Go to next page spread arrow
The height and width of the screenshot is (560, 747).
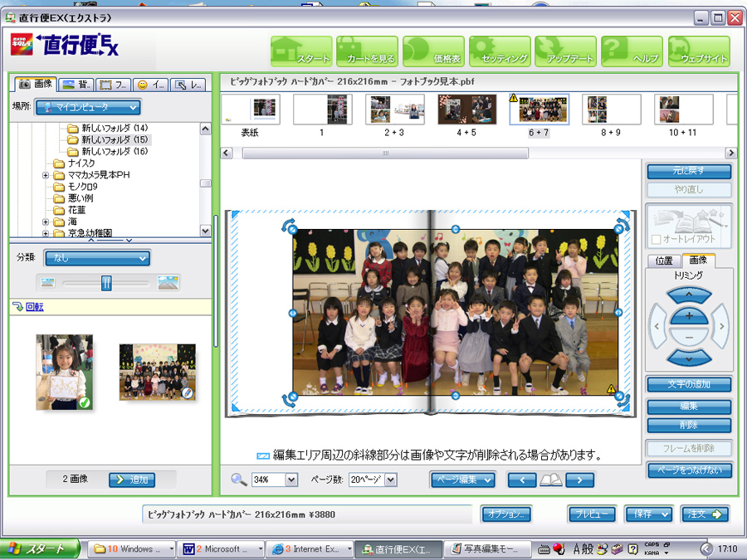579,480
